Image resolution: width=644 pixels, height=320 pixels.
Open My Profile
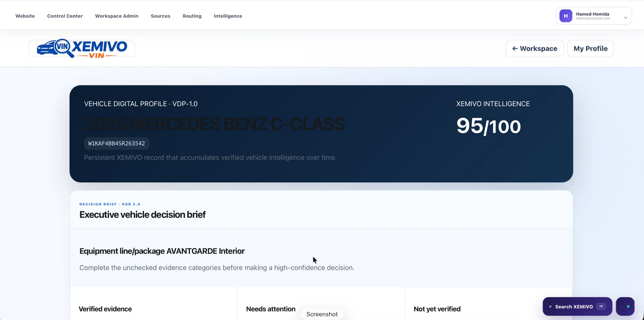click(590, 48)
